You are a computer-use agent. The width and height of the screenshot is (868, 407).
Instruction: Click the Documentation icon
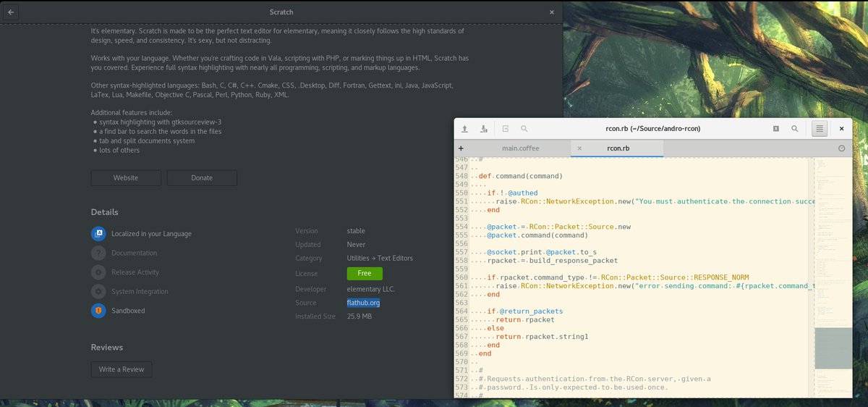pyautogui.click(x=98, y=253)
